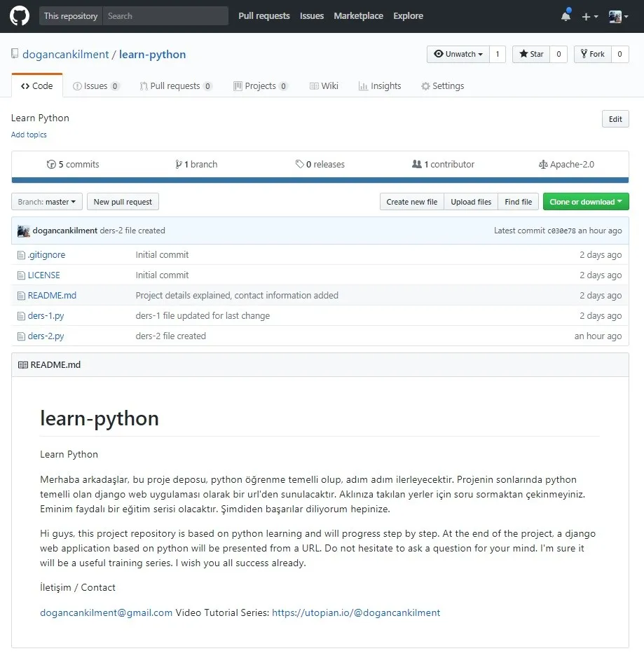
Task: Click the .gitignore file icon
Action: point(21,255)
